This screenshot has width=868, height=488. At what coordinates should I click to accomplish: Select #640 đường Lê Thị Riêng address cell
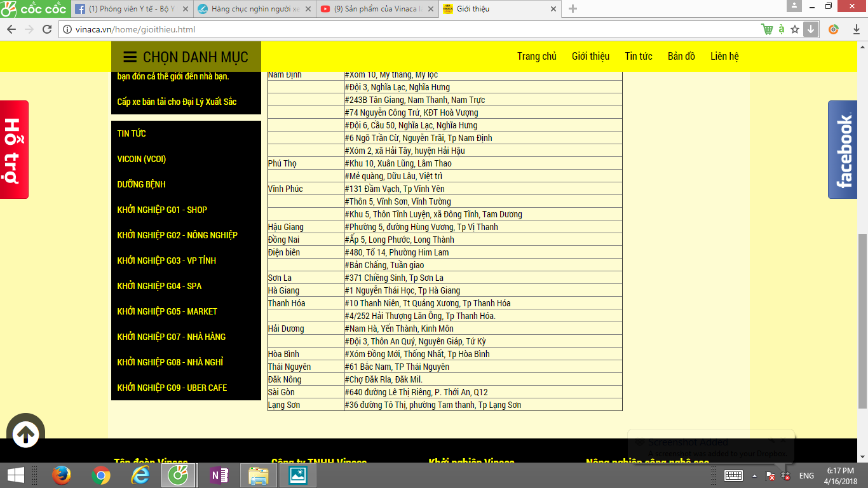(484, 392)
